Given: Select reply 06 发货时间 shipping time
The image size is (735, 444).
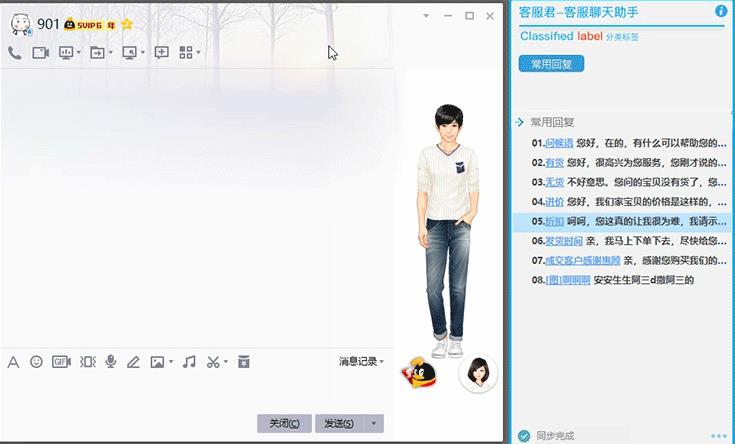Looking at the screenshot, I should 629,241.
